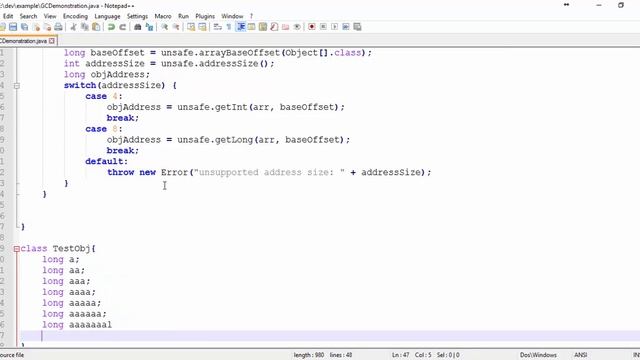Copy selection using the toolbar Copy icon
The image size is (640, 360).
tap(85, 27)
